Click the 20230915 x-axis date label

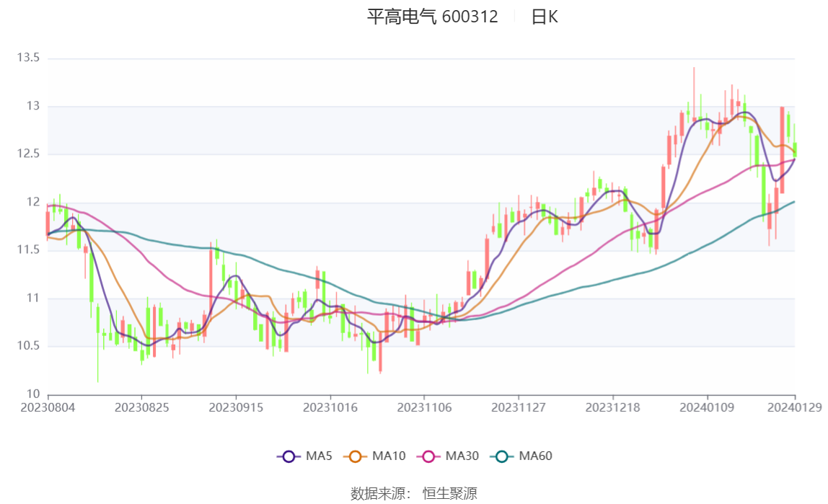point(236,407)
